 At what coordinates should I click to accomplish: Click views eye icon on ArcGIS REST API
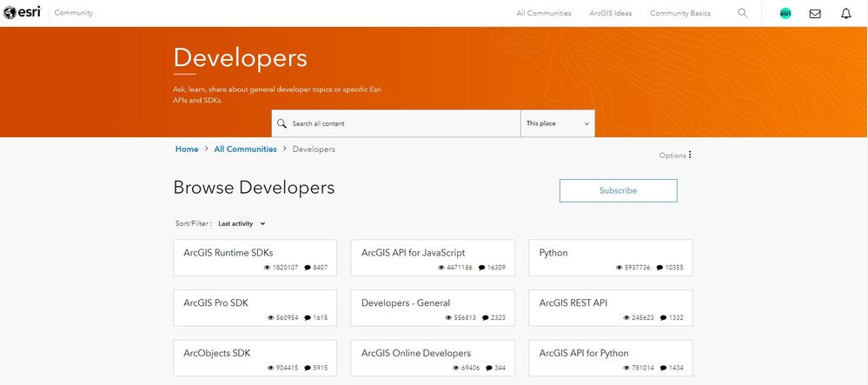[x=626, y=318]
